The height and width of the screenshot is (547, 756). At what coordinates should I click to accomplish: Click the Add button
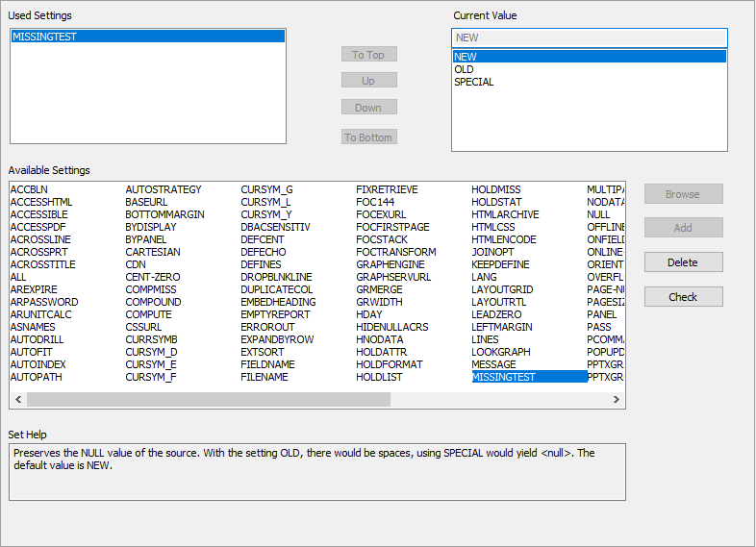click(x=683, y=228)
